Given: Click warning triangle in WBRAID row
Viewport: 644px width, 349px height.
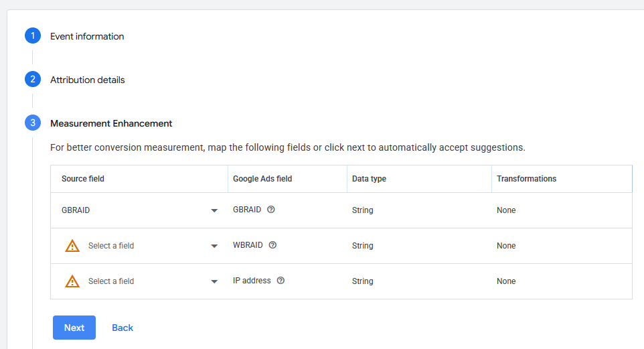Looking at the screenshot, I should (72, 246).
